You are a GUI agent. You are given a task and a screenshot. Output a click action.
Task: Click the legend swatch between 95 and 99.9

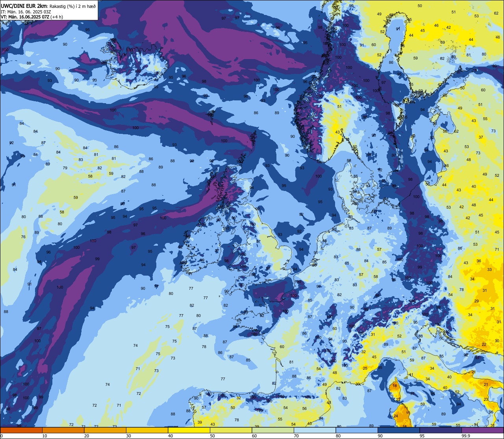tap(441, 430)
